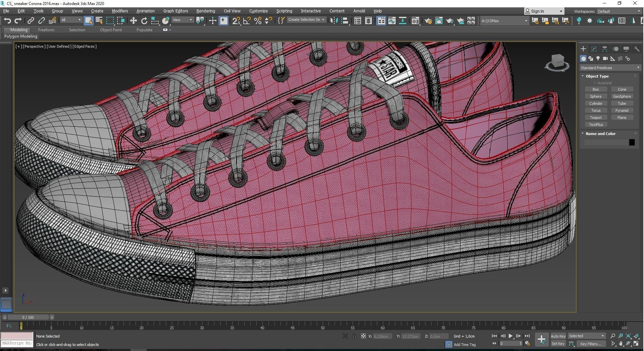The image size is (644, 351).
Task: Open the Utilities wrench panel
Action: (x=637, y=49)
